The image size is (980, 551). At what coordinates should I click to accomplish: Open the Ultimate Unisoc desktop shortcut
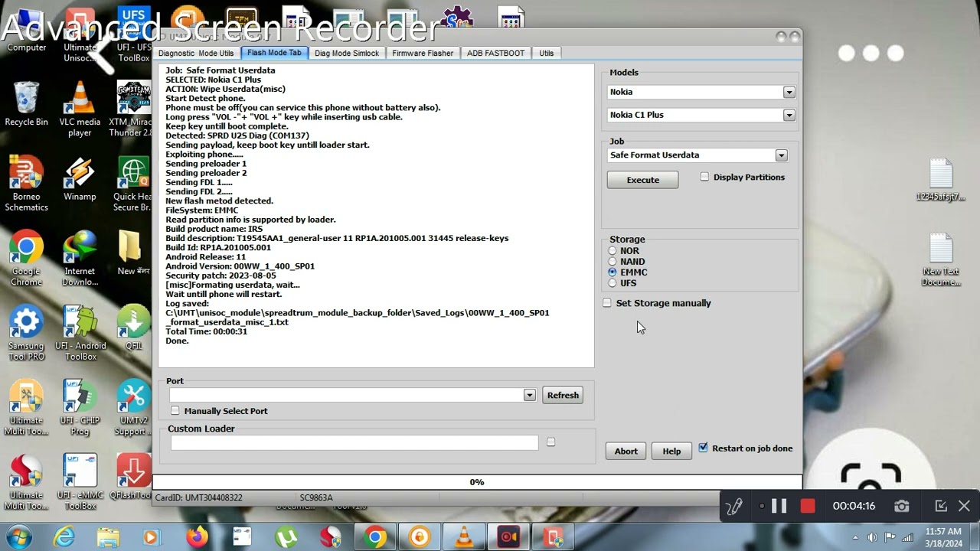80,36
